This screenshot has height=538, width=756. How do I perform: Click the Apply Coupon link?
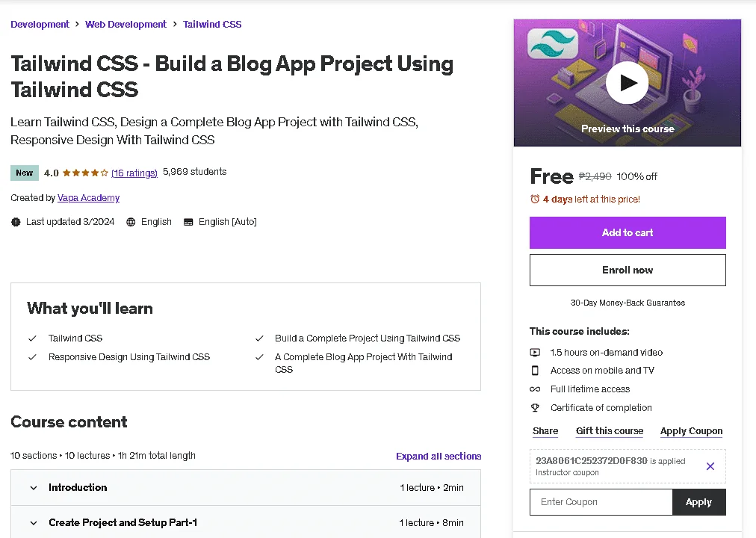coord(692,431)
